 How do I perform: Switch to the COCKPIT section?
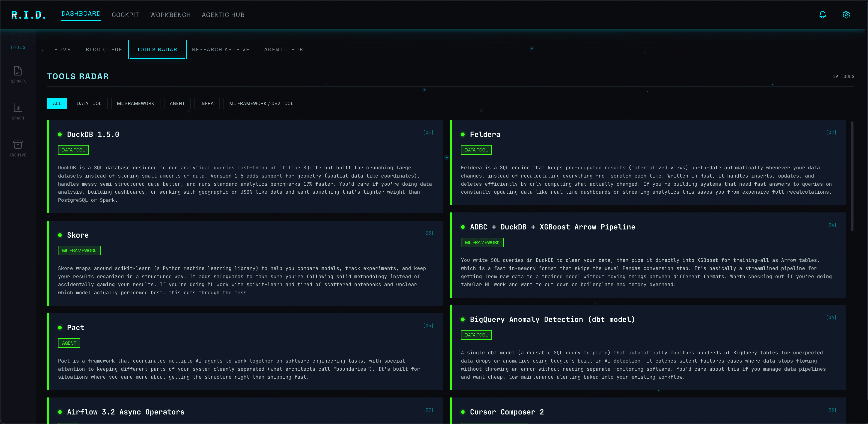[x=125, y=15]
